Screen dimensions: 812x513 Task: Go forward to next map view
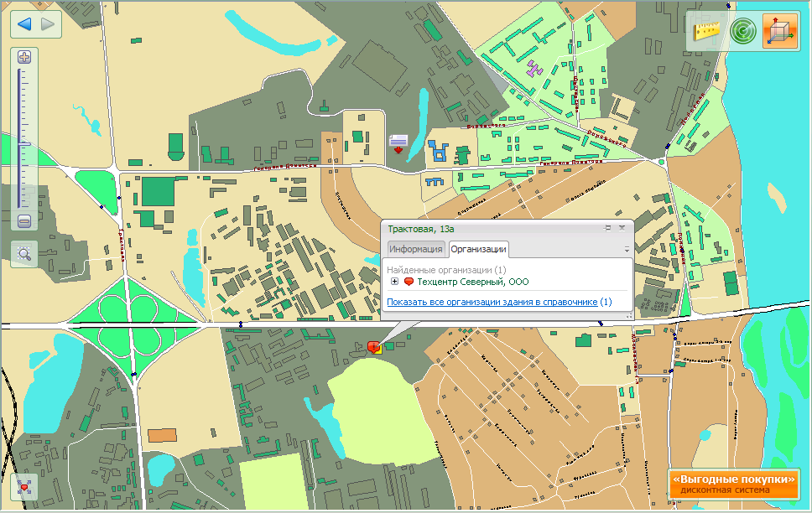tap(48, 23)
